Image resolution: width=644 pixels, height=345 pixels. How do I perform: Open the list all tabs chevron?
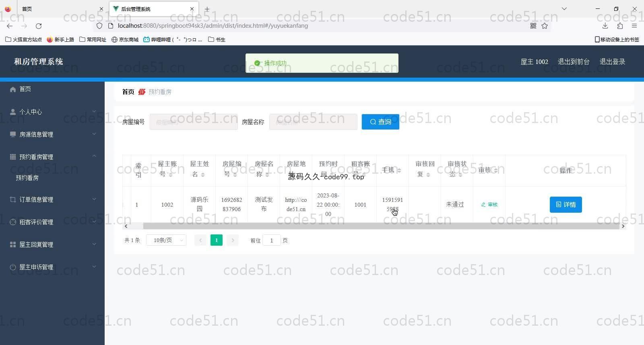564,9
